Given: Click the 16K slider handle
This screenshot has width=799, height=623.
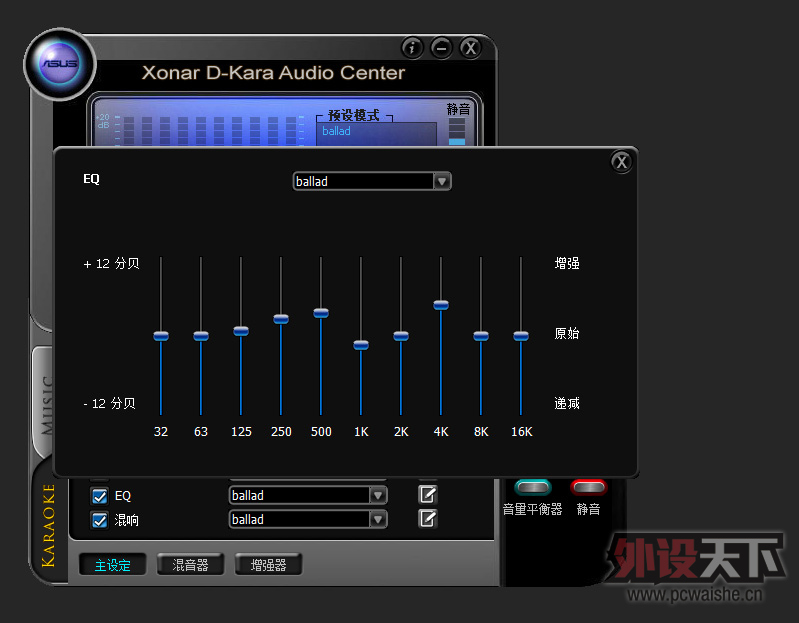Looking at the screenshot, I should [521, 336].
